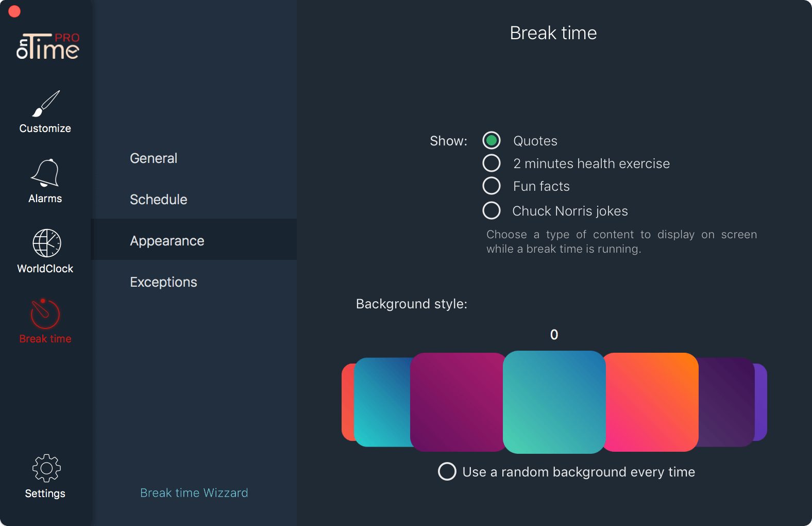Select the Quotes radio button
Viewport: 812px width, 526px height.
[492, 140]
